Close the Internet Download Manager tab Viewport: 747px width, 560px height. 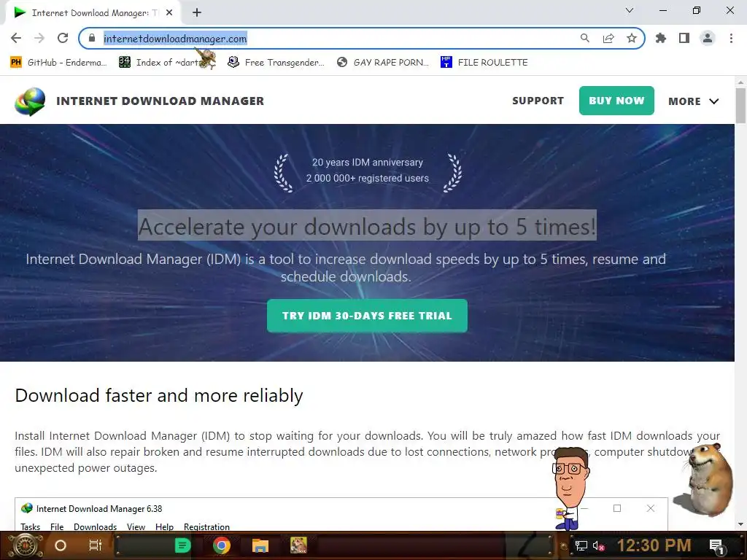point(169,13)
